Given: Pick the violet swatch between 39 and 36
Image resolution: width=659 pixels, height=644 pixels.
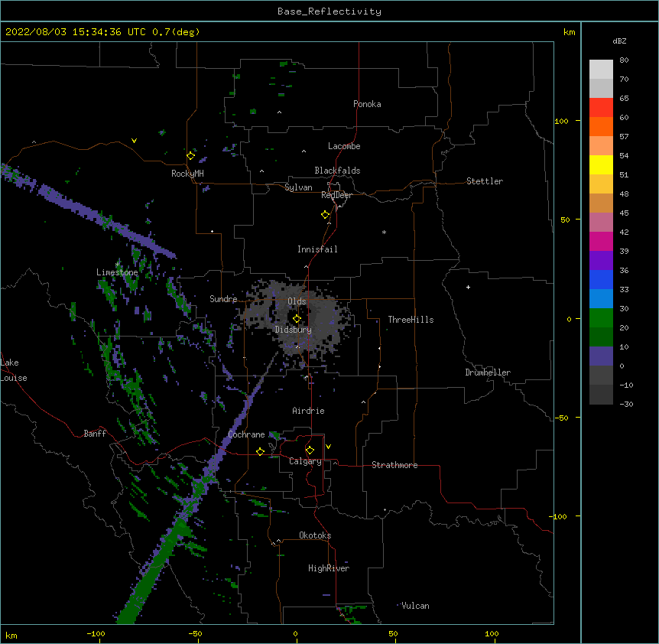Looking at the screenshot, I should click(601, 261).
